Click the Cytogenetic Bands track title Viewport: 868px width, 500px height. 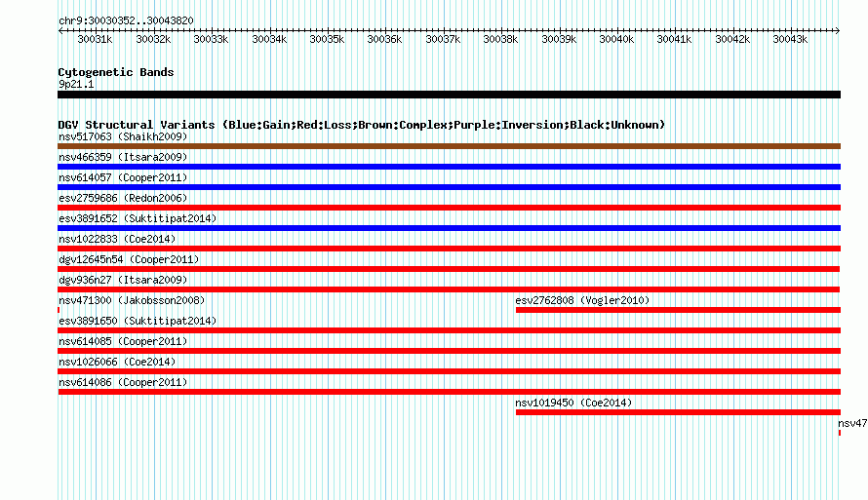(116, 72)
